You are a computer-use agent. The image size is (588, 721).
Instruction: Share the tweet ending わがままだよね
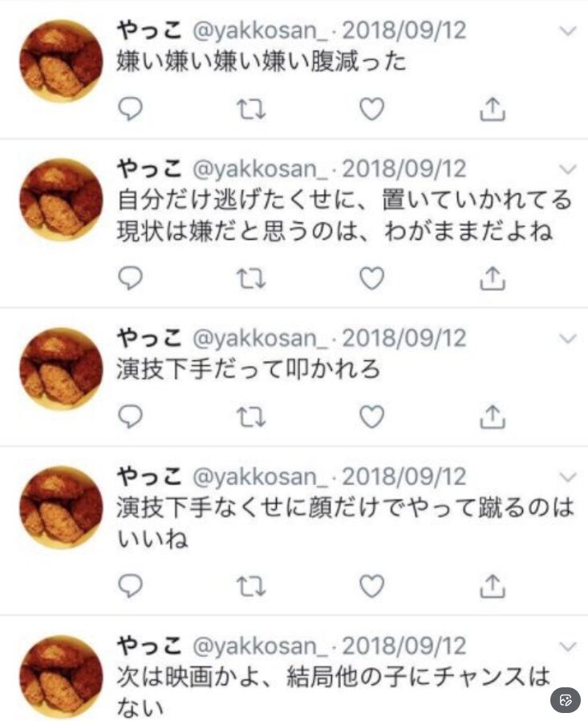coord(493,278)
